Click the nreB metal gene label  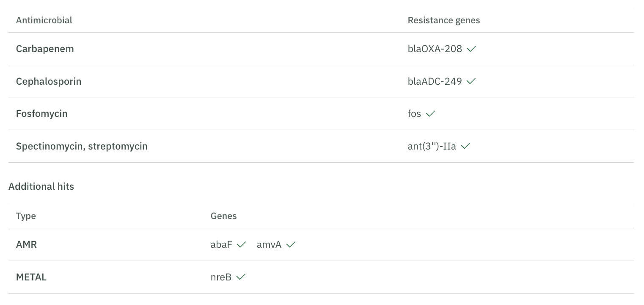pyautogui.click(x=221, y=277)
